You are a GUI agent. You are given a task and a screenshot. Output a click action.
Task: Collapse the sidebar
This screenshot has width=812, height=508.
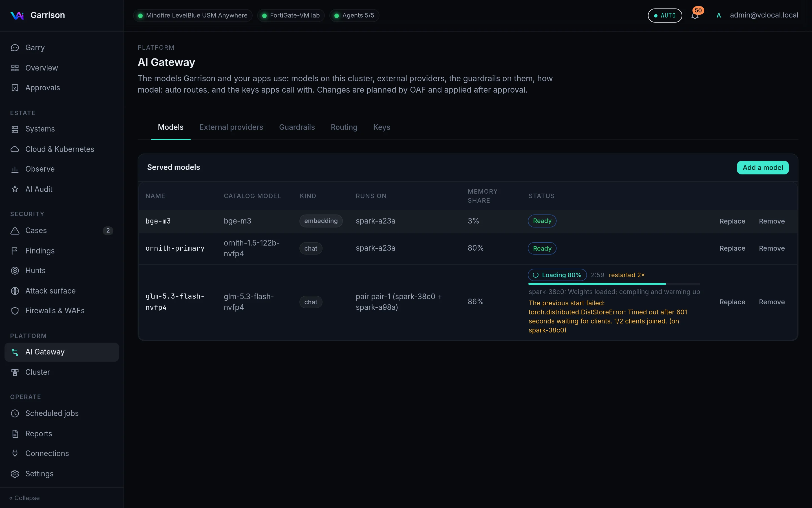[x=25, y=498]
